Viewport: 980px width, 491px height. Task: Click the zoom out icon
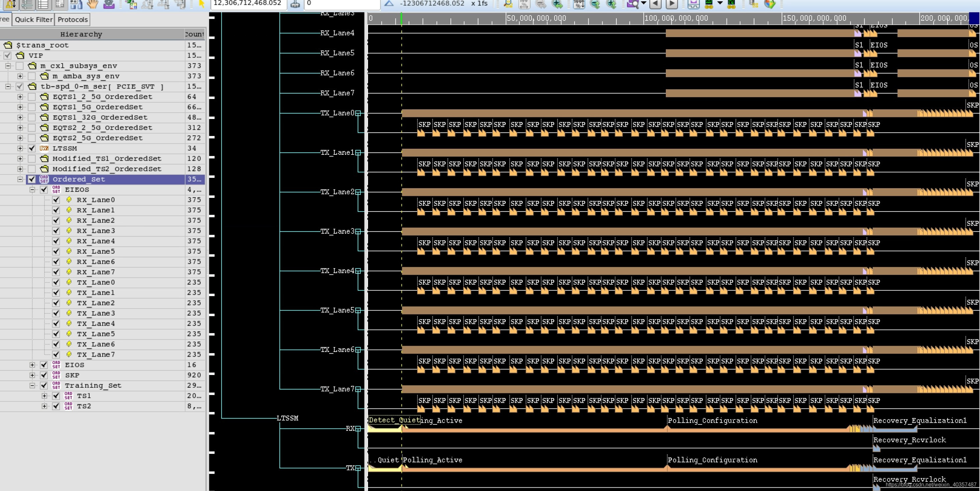click(540, 5)
